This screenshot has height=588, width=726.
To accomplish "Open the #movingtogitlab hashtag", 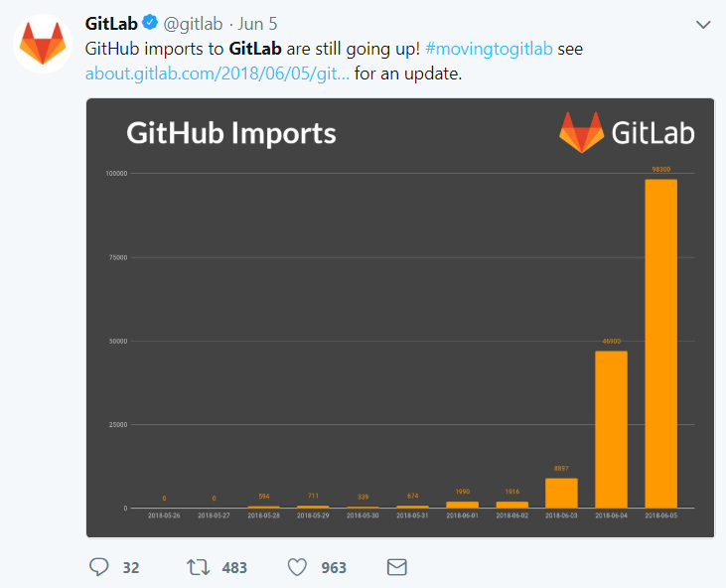I will [x=491, y=48].
